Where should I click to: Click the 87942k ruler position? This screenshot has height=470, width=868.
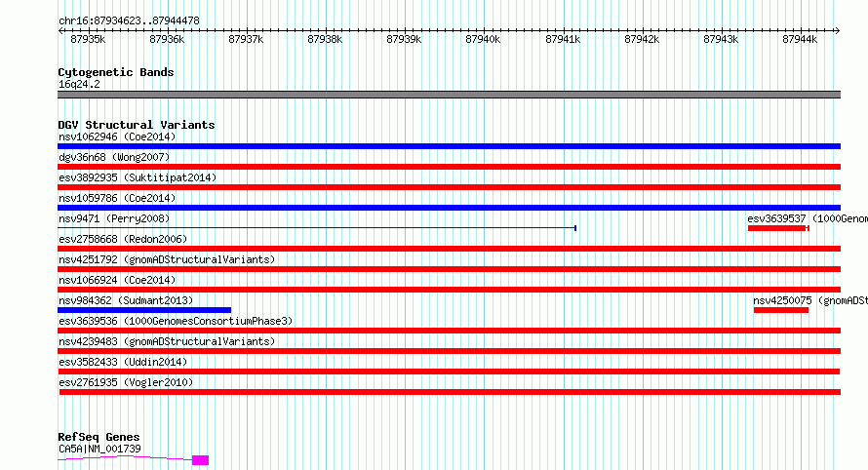[642, 39]
